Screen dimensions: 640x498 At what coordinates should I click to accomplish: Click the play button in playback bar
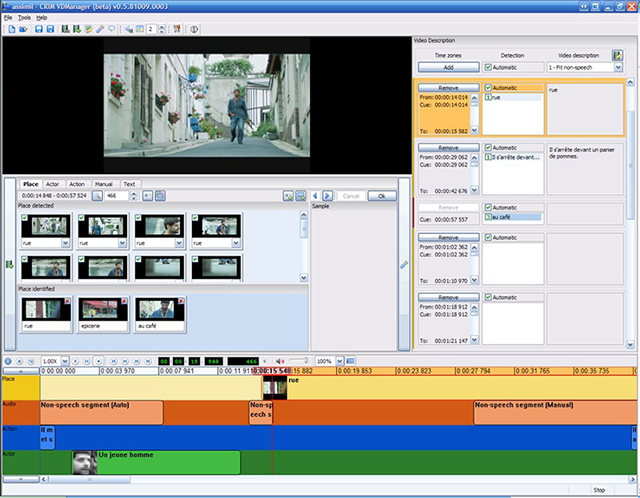click(75, 361)
